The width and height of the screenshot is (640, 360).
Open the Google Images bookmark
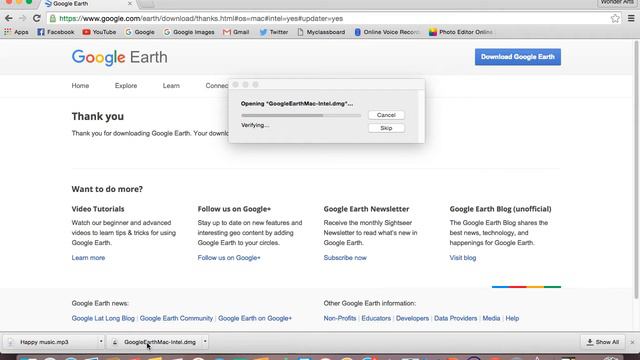pos(189,32)
